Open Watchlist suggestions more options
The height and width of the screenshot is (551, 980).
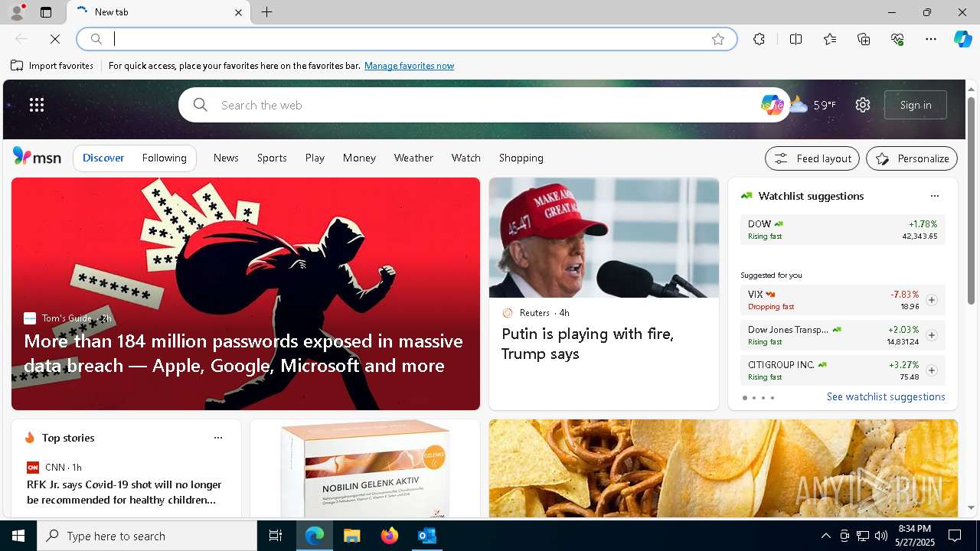(x=935, y=196)
